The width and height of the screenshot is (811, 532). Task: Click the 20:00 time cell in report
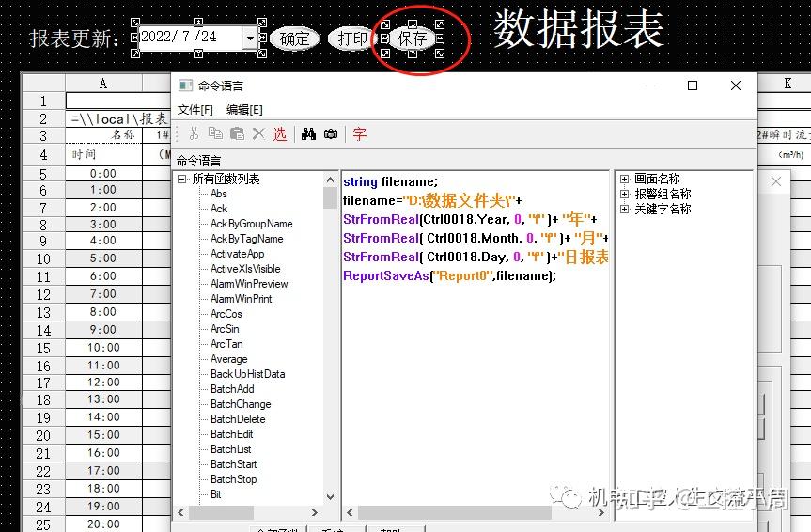point(103,524)
